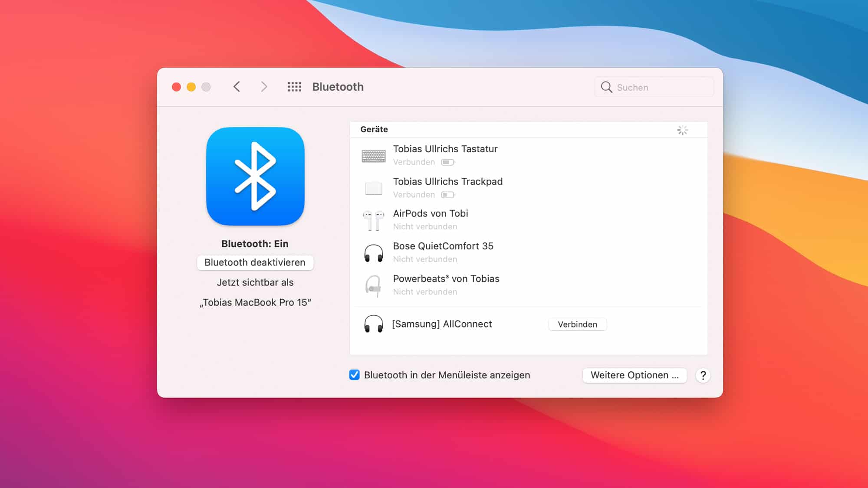Click the Trackpad battery level indicator
The image size is (868, 488).
pos(448,195)
